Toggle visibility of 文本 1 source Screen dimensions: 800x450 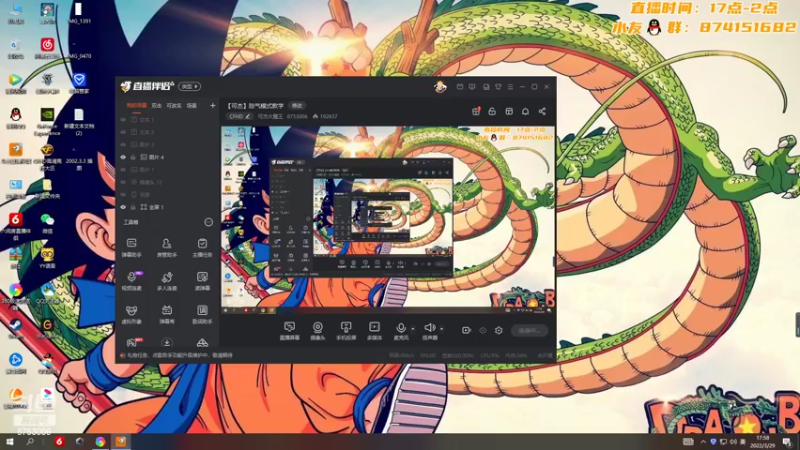pos(123,119)
